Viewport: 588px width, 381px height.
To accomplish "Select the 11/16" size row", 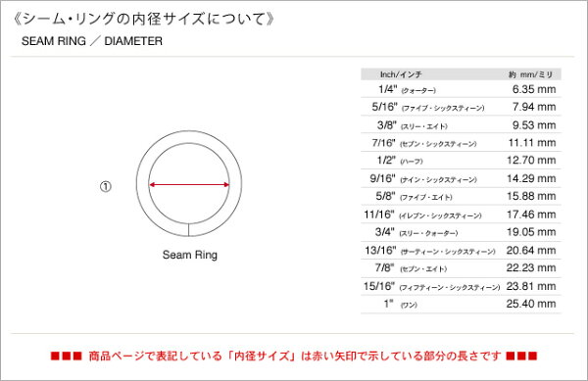I will tap(461, 214).
